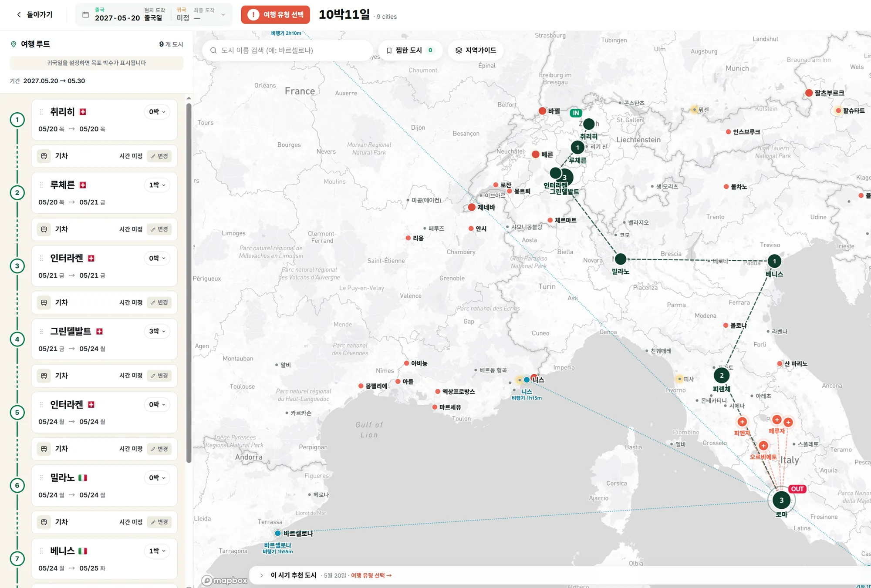Click the Mapbox logo
871x588 pixels.
(225, 580)
